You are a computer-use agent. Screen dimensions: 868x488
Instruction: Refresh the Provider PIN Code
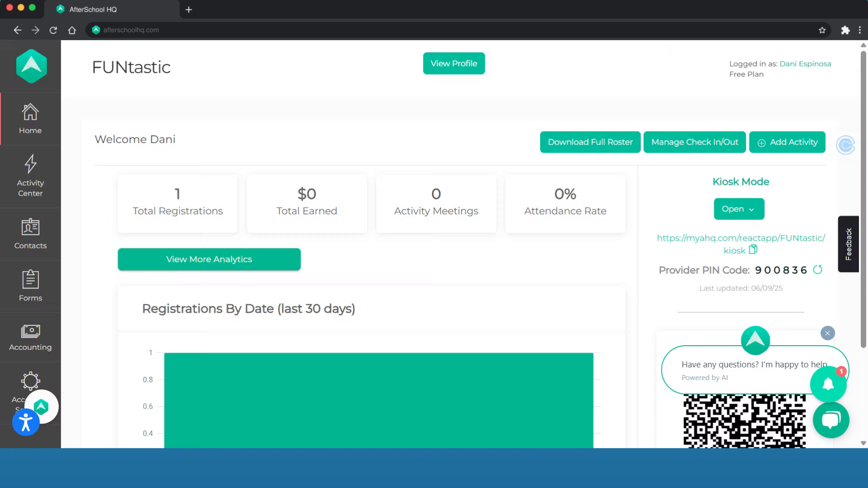click(817, 270)
